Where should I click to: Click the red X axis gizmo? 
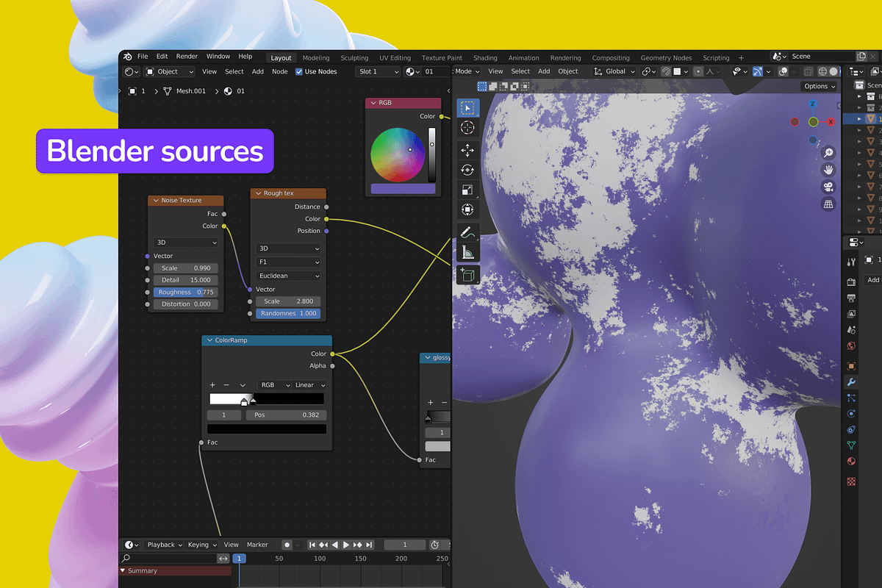pos(831,122)
